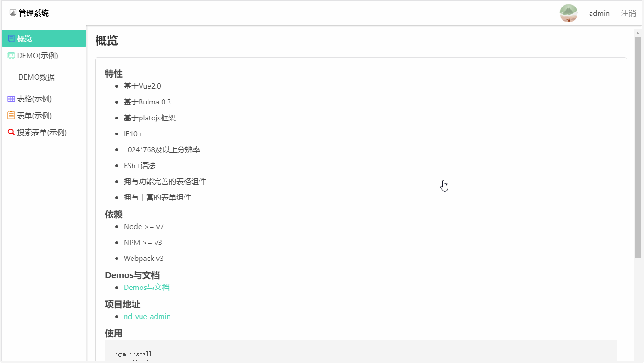This screenshot has width=644, height=363.
Task: Go to 表单(示例) page
Action: point(44,115)
